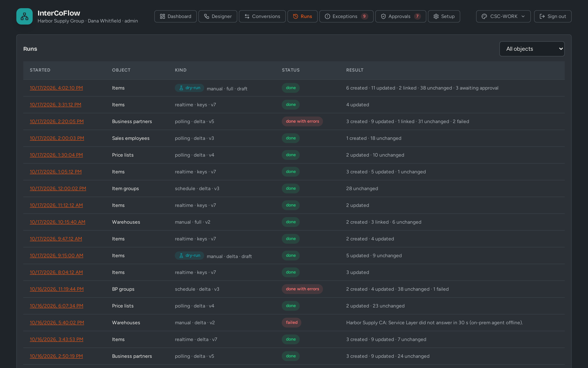The width and height of the screenshot is (588, 368).
Task: Open run started 10/16/2026, 5:40:02 PM
Action: click(57, 323)
